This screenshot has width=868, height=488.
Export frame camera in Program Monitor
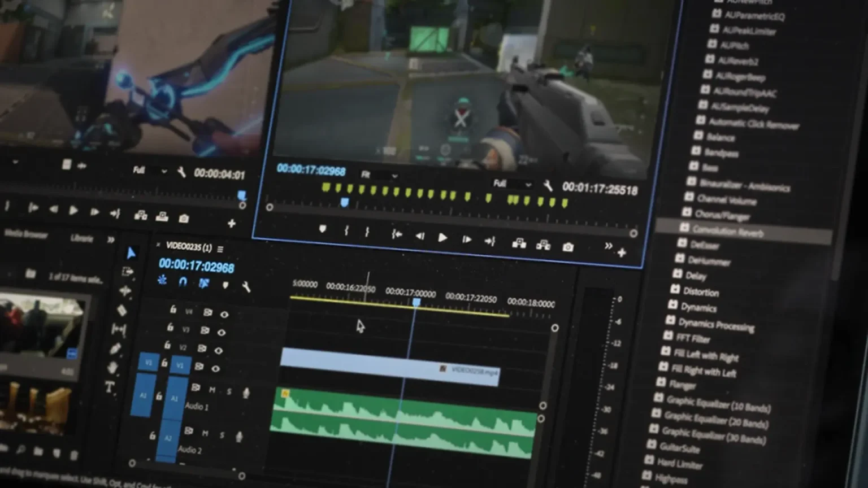click(568, 247)
